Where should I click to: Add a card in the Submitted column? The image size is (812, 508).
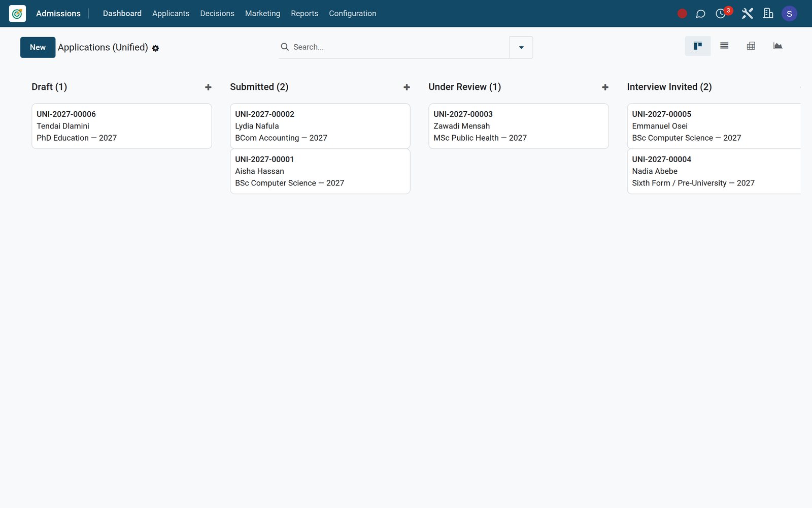407,87
